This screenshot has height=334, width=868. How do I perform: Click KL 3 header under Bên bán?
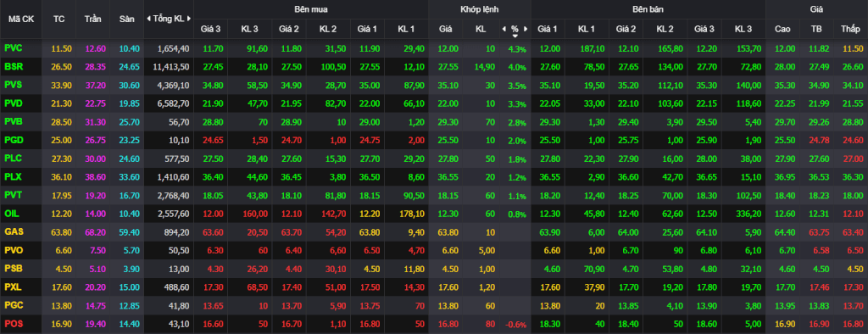pyautogui.click(x=743, y=29)
